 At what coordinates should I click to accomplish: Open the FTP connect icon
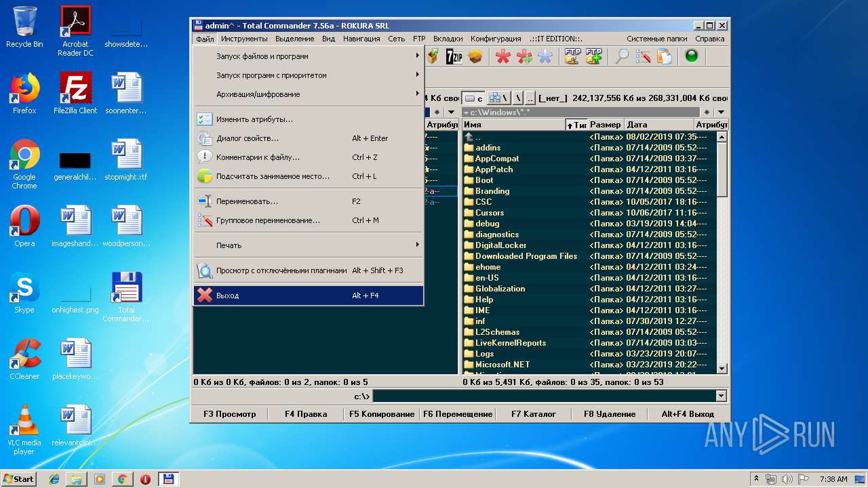(x=572, y=56)
